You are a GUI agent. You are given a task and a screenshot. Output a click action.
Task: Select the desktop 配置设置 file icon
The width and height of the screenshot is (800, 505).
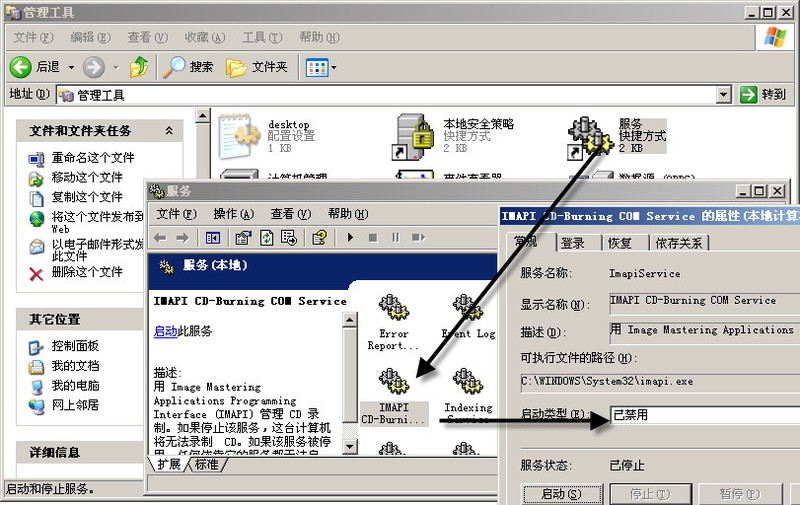(238, 136)
